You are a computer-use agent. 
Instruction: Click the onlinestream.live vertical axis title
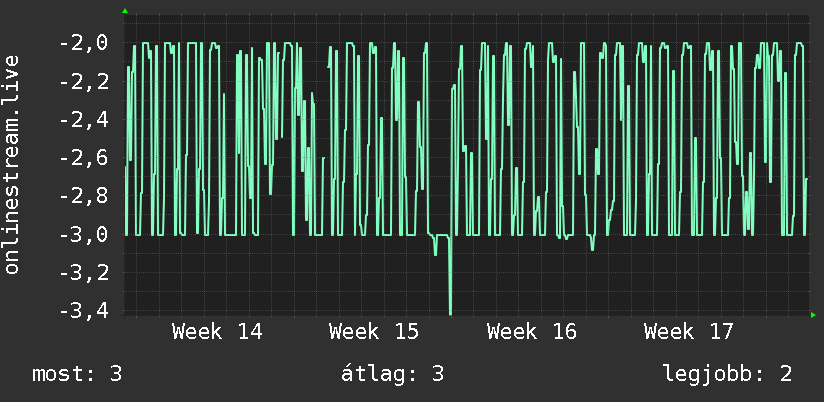pos(12,164)
